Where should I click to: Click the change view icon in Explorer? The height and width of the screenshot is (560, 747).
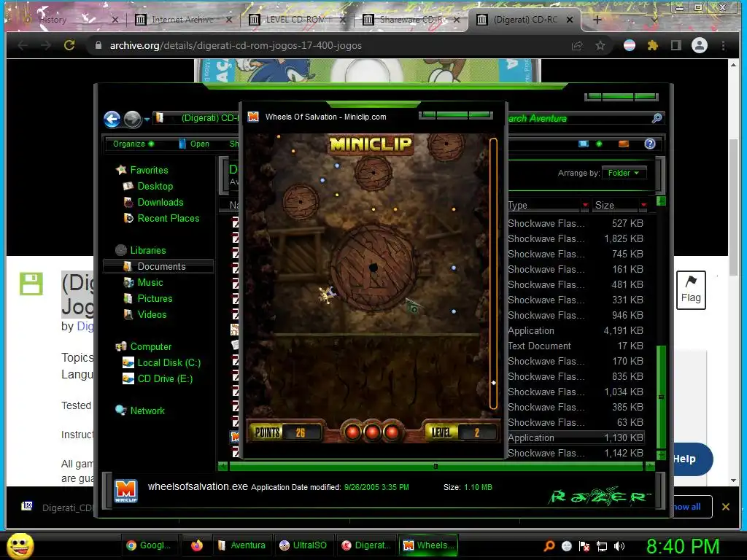(x=584, y=144)
